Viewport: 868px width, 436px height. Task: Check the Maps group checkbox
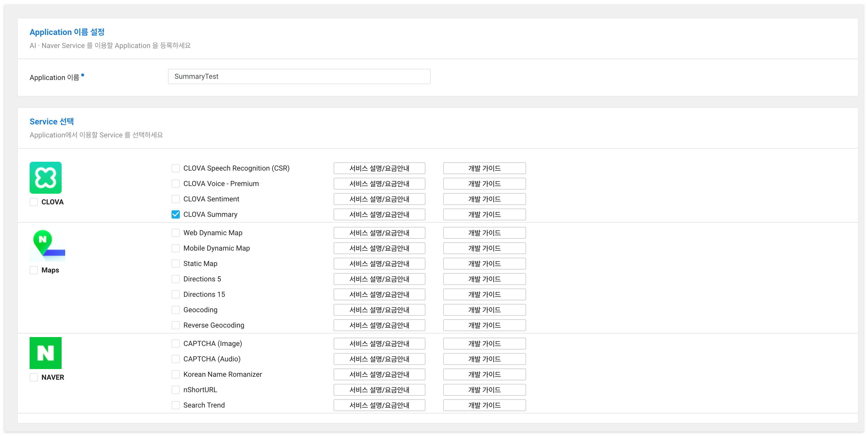[x=34, y=270]
